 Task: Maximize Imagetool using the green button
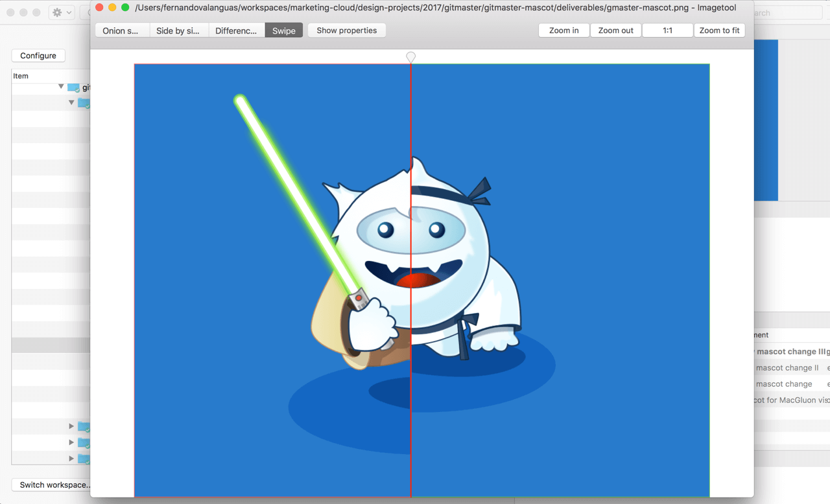[125, 8]
